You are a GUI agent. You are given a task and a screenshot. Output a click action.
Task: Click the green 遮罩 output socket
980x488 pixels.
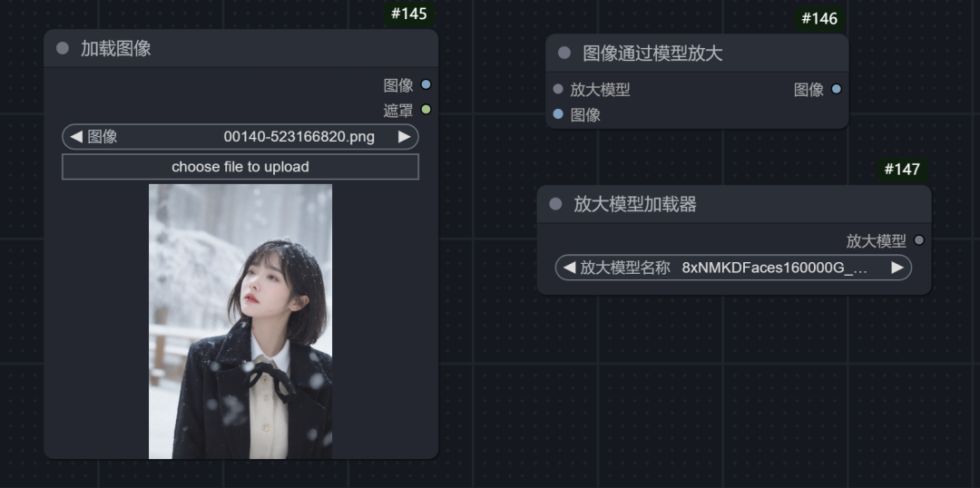click(x=426, y=110)
